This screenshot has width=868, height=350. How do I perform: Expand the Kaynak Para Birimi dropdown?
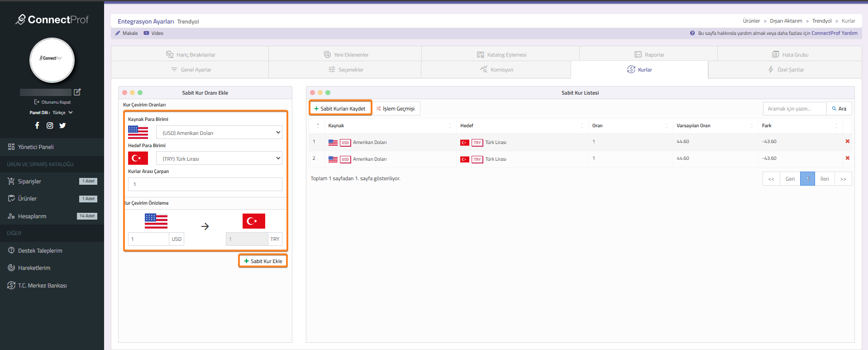219,133
